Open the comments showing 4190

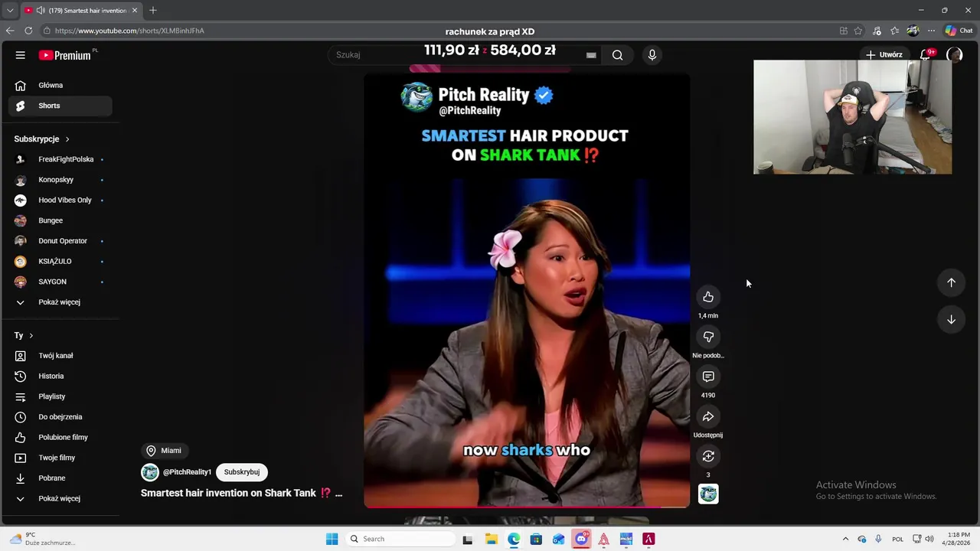click(708, 377)
